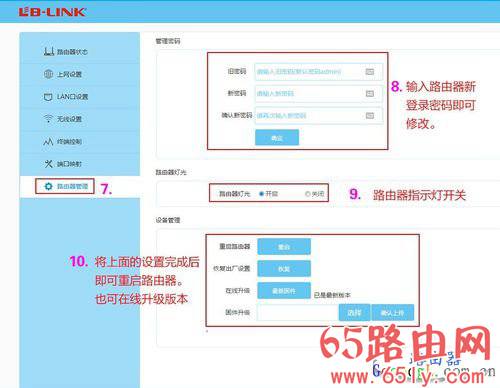Click the firmware upgrade file path field

tap(298, 313)
